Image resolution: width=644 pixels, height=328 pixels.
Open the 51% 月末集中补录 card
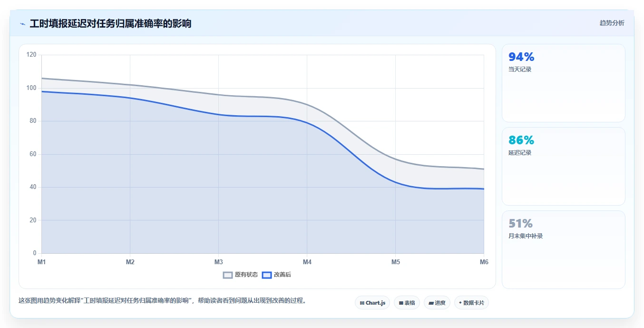pyautogui.click(x=564, y=250)
